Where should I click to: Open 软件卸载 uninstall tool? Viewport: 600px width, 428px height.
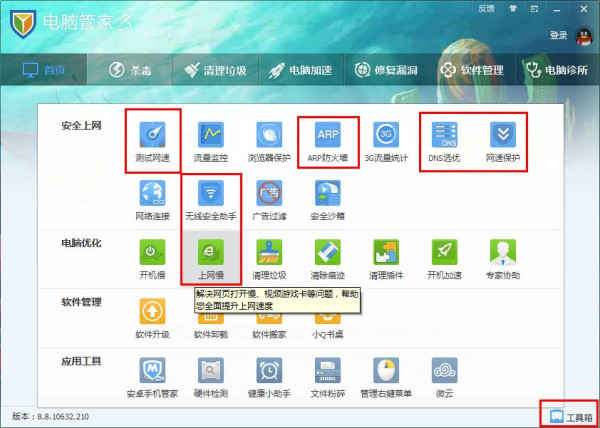[x=211, y=324]
